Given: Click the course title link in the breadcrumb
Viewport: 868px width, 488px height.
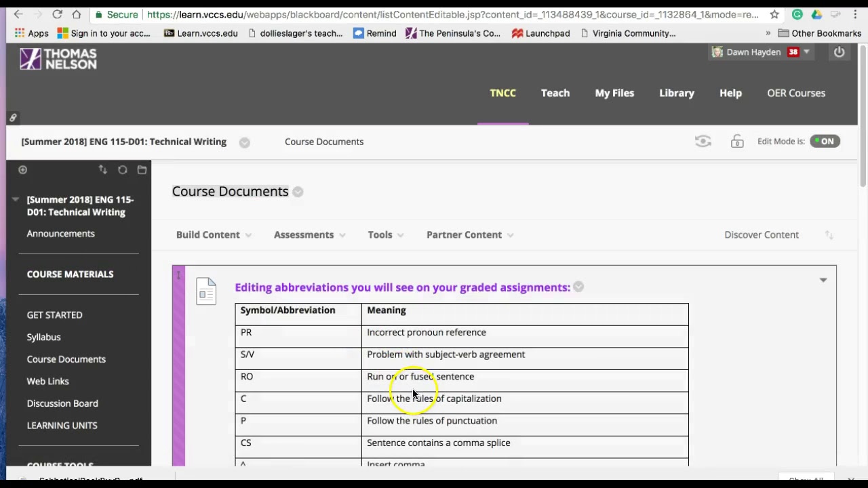Looking at the screenshot, I should coord(124,142).
